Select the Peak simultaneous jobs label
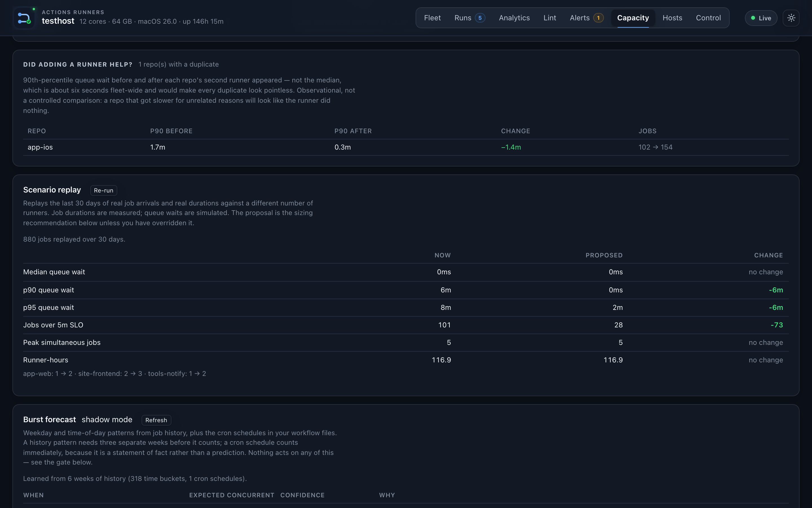Screen dimensions: 812x508 point(62,343)
